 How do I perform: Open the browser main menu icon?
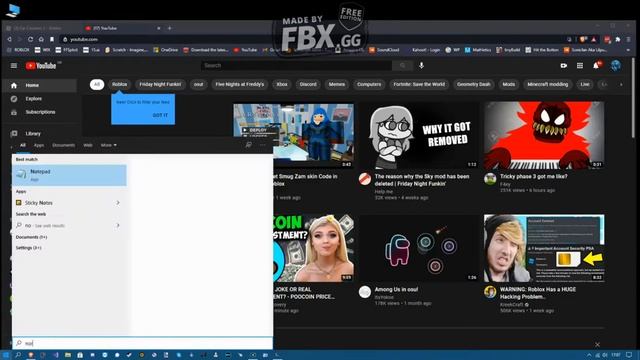(629, 39)
